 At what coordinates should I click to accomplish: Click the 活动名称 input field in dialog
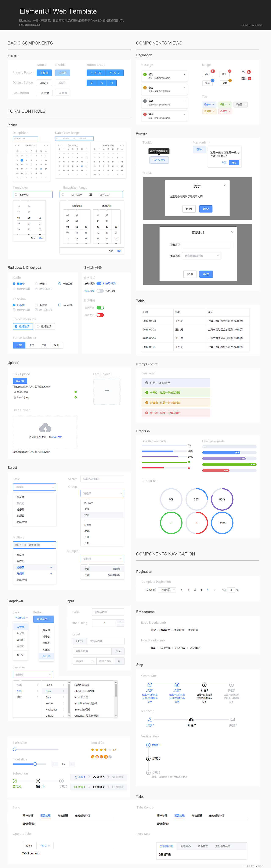point(207,244)
